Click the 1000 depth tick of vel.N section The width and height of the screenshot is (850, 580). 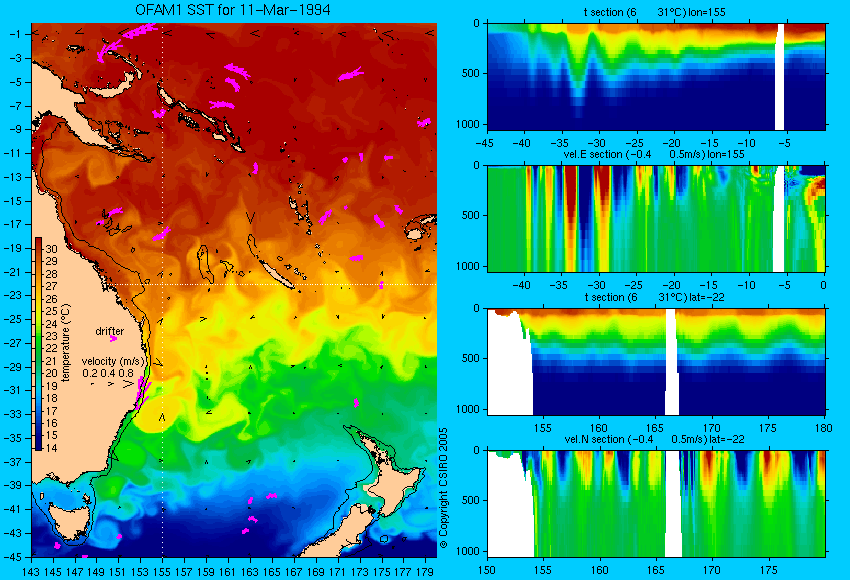[x=468, y=551]
